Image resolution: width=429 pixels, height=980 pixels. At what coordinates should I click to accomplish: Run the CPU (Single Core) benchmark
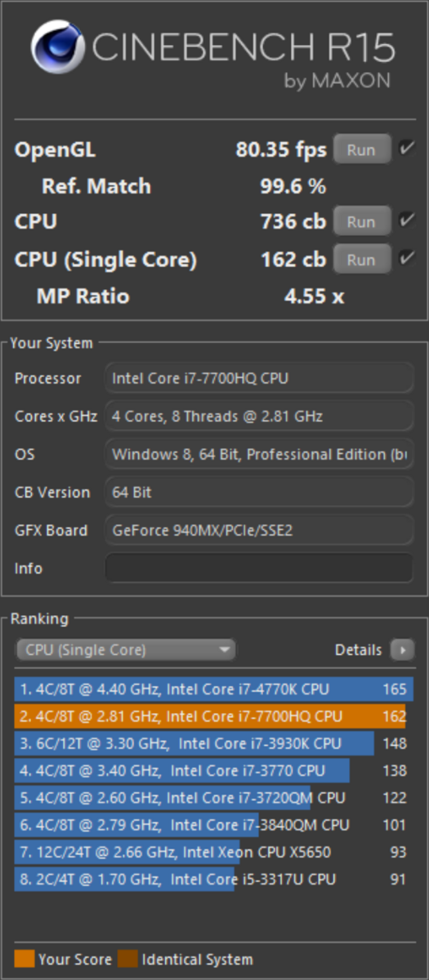pyautogui.click(x=361, y=260)
